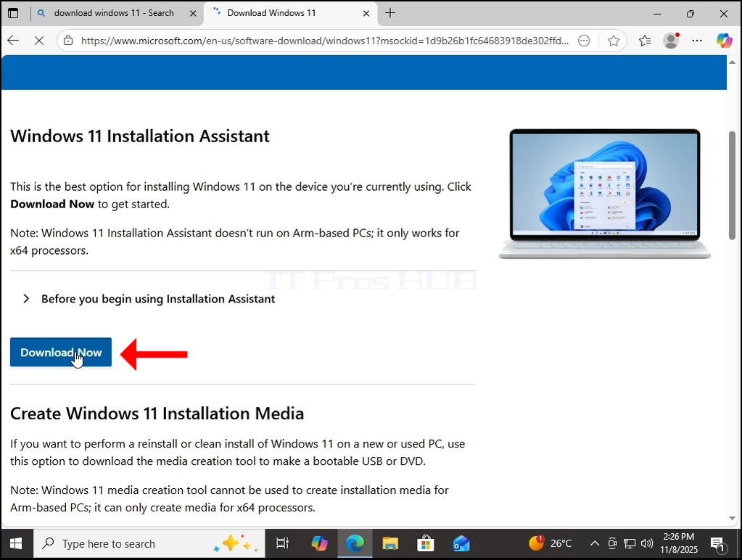The image size is (742, 560).
Task: Expand 'Before you begin using Installation Assistant'
Action: pyautogui.click(x=149, y=299)
